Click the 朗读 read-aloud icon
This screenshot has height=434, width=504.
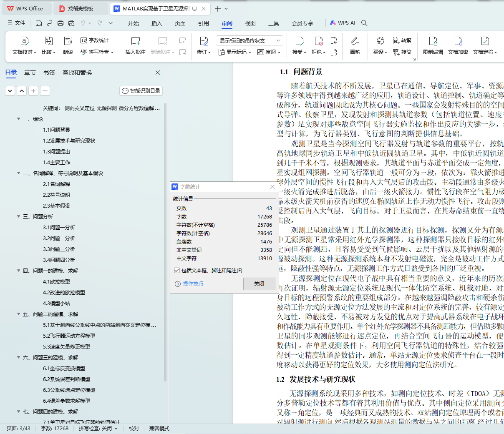(68, 41)
